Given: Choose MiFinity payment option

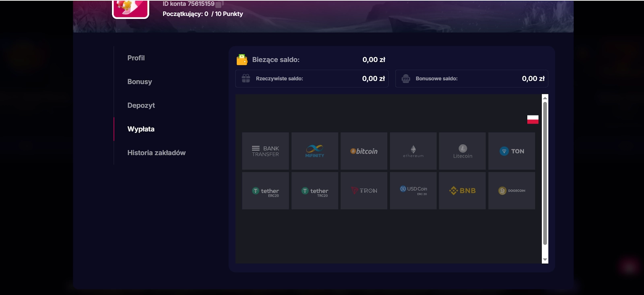Looking at the screenshot, I should click(315, 151).
